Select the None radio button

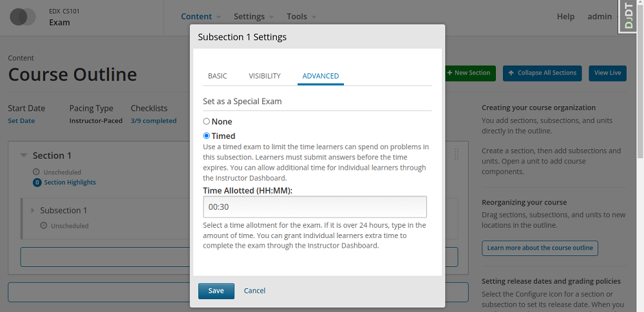pyautogui.click(x=207, y=122)
